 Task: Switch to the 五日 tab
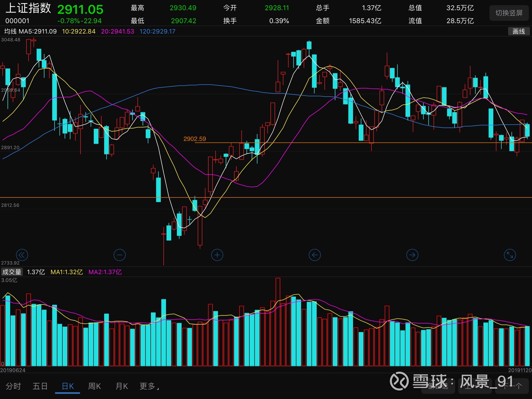click(x=40, y=386)
